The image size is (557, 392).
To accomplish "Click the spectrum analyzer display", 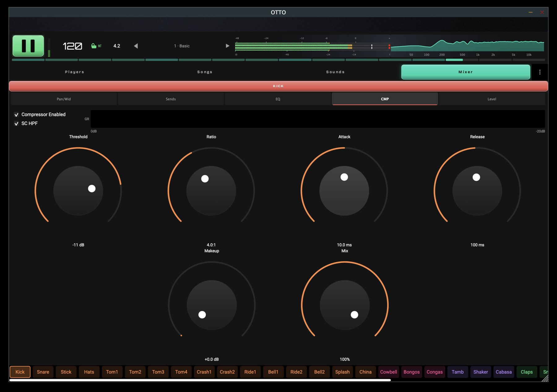I will 467,45.
